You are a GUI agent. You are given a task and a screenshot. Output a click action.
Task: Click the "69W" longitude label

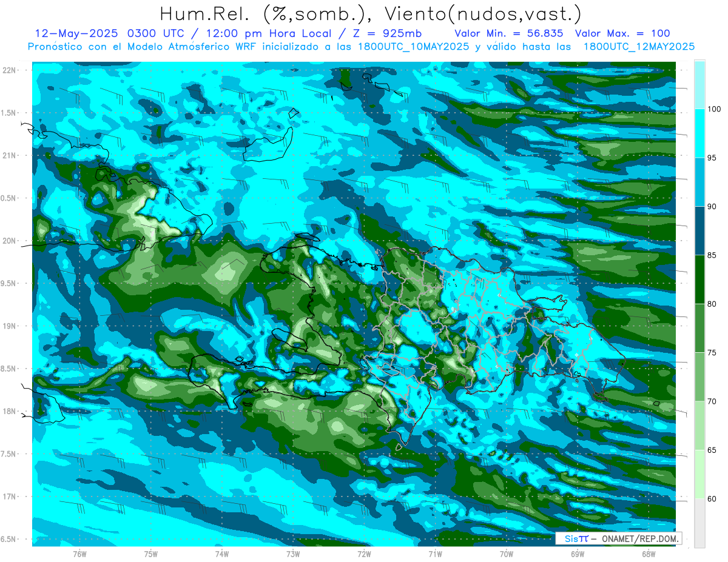click(578, 554)
